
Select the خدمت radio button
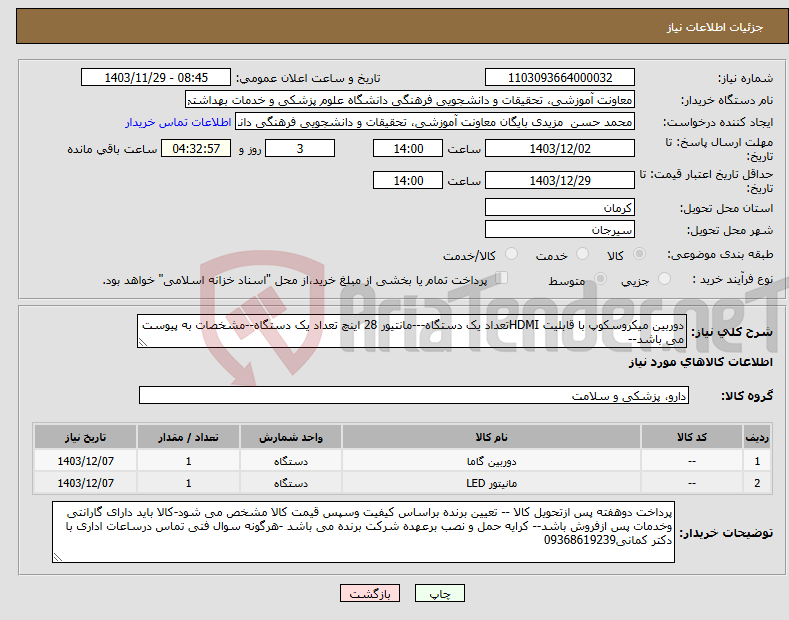[582, 254]
